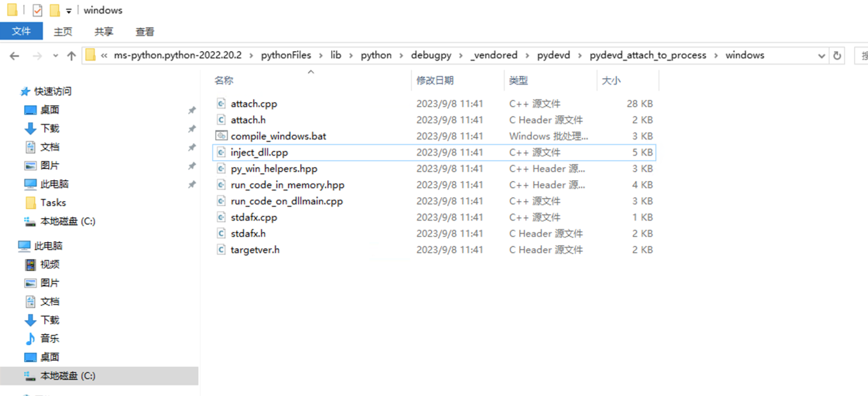The image size is (868, 396).
Task: Click pin icon next to Downloads
Action: click(192, 129)
